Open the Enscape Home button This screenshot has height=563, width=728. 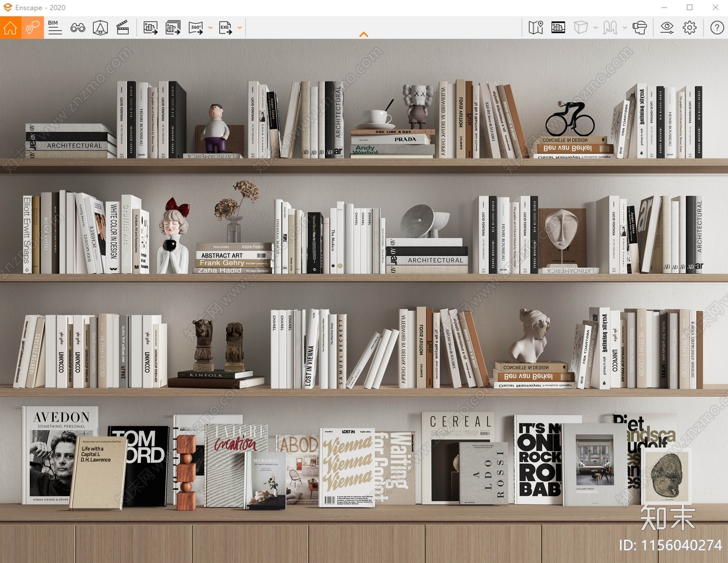point(10,28)
